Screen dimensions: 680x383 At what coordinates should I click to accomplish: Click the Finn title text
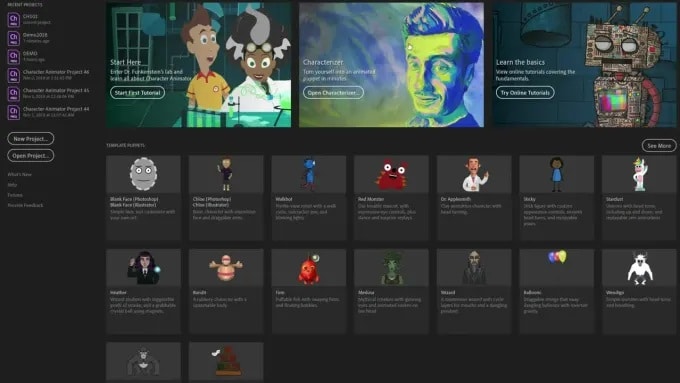pyautogui.click(x=280, y=292)
